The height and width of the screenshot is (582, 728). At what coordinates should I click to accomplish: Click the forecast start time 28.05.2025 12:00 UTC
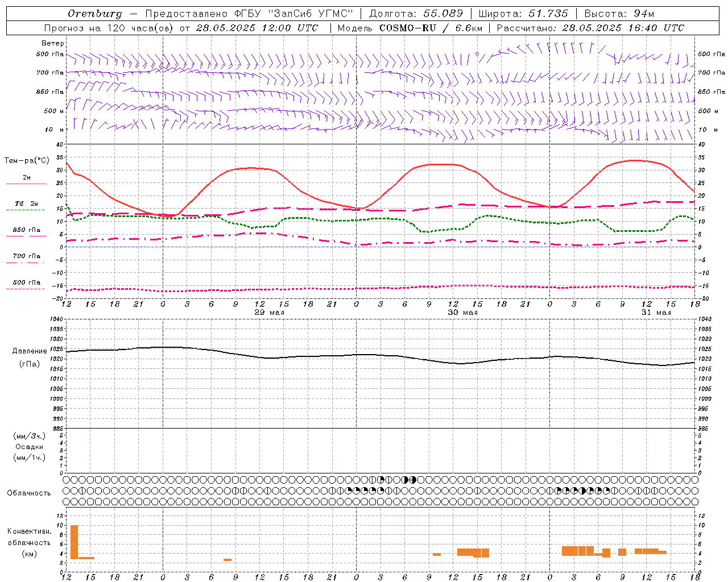[257, 28]
